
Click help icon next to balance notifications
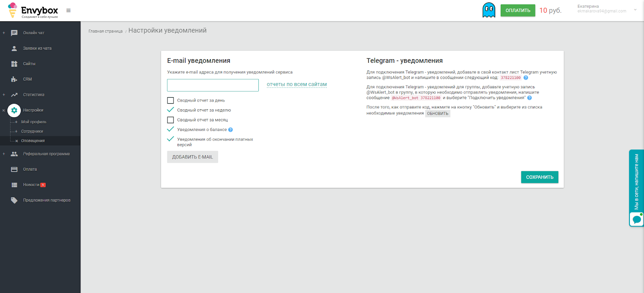click(x=231, y=130)
